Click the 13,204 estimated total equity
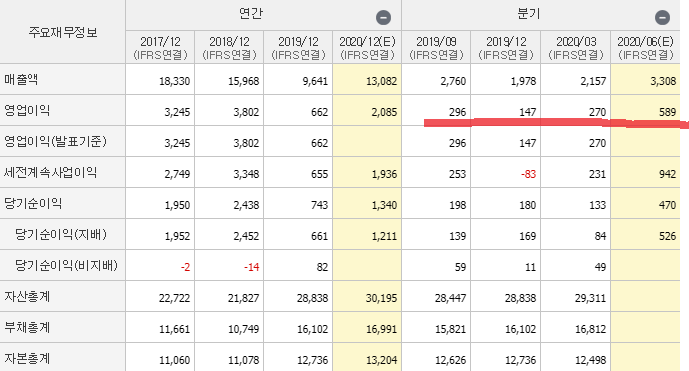The width and height of the screenshot is (689, 371). [x=381, y=360]
